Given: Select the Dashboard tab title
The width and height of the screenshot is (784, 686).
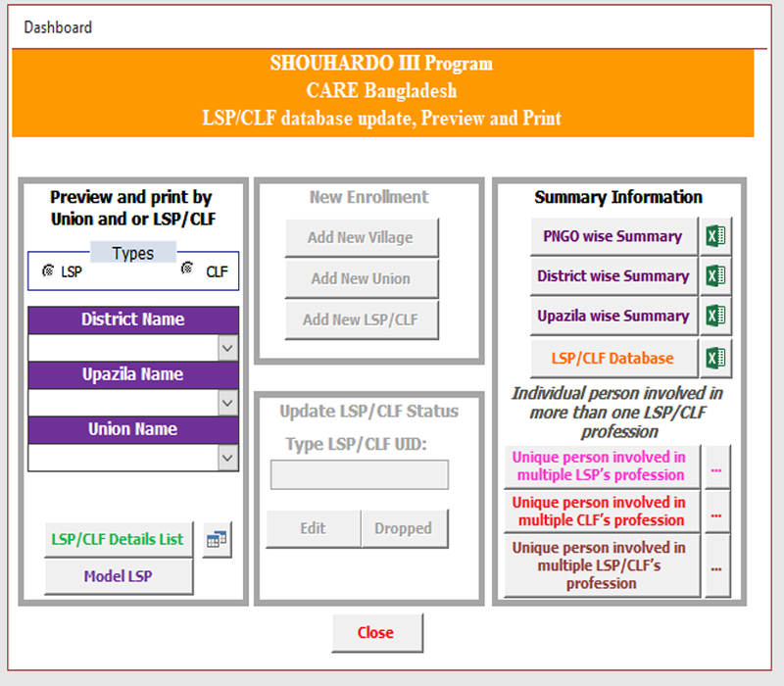Looking at the screenshot, I should [x=58, y=27].
